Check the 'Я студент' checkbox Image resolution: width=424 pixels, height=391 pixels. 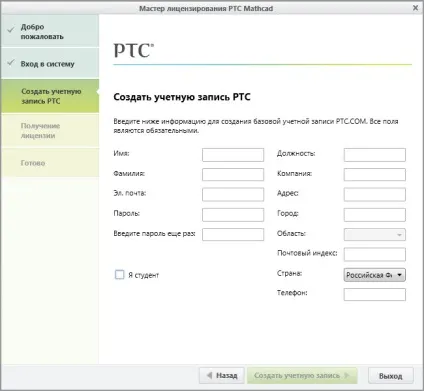pyautogui.click(x=119, y=275)
